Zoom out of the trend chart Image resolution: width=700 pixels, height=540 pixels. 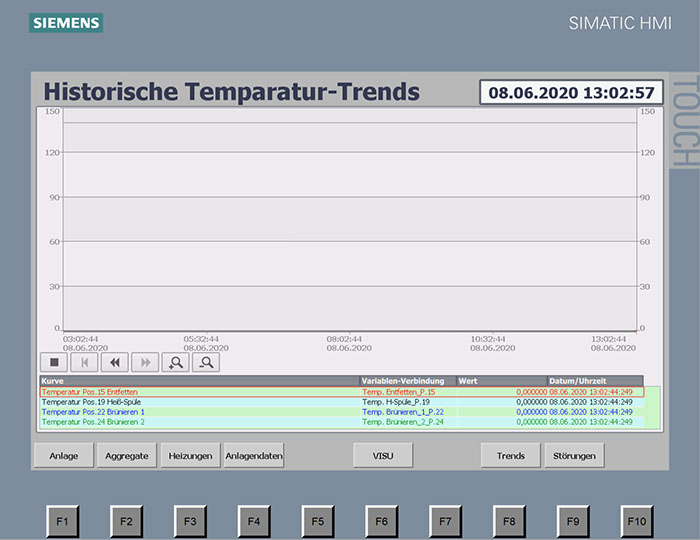tap(207, 362)
